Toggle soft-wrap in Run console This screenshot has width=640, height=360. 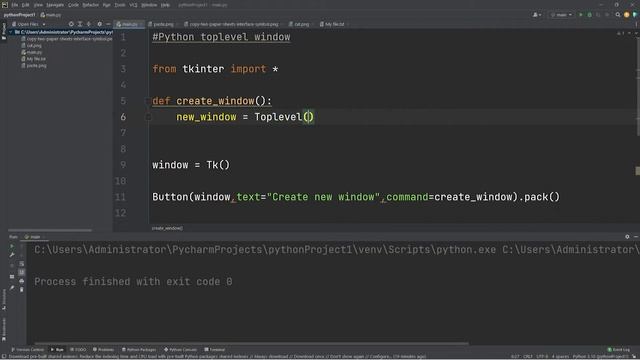22,264
